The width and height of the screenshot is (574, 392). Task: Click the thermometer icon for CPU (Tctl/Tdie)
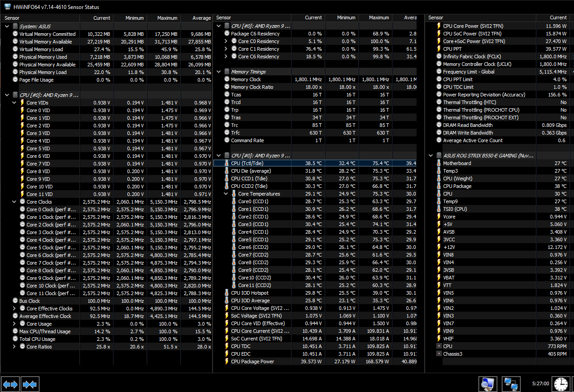tap(226, 163)
